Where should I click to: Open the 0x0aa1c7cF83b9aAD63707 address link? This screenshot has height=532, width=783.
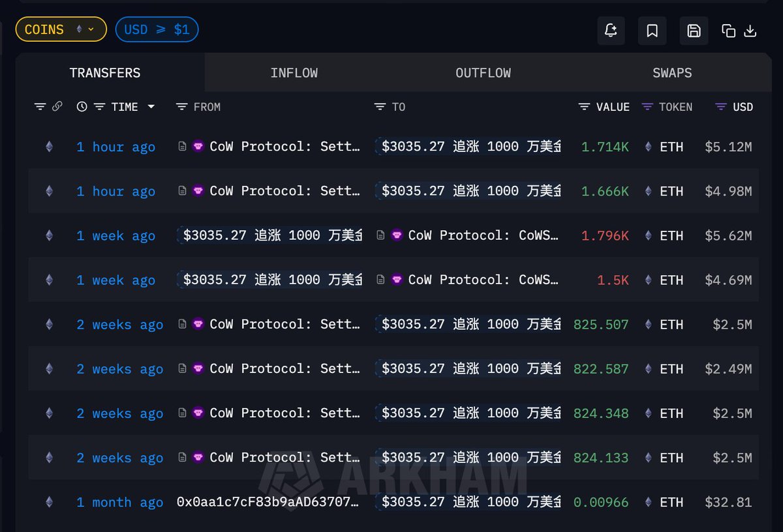(x=268, y=502)
